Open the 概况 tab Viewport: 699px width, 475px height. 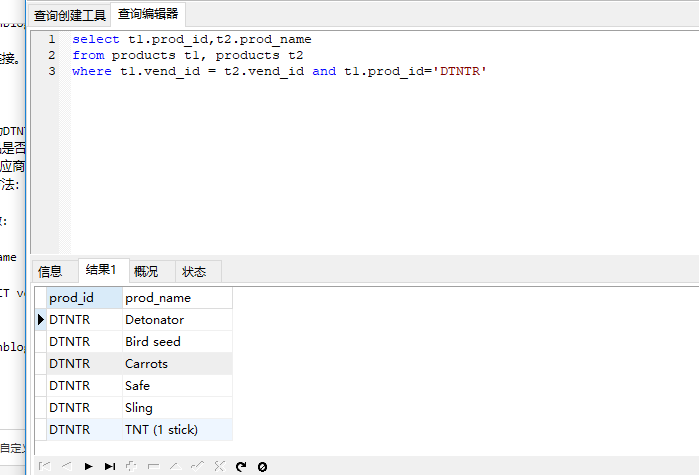pyautogui.click(x=146, y=271)
